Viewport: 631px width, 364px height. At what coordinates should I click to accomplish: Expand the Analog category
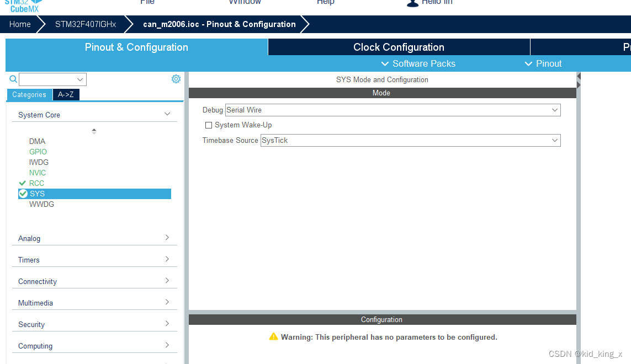[94, 238]
